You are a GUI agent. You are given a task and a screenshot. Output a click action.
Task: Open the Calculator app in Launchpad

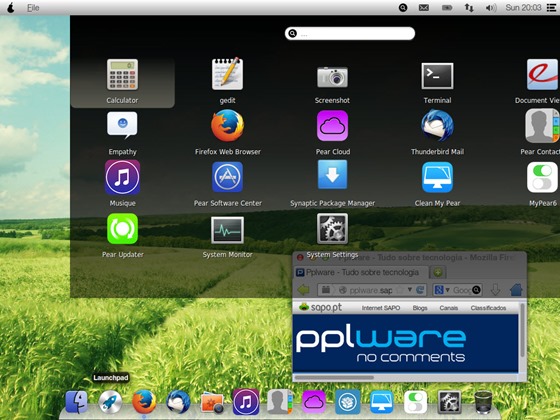point(122,74)
